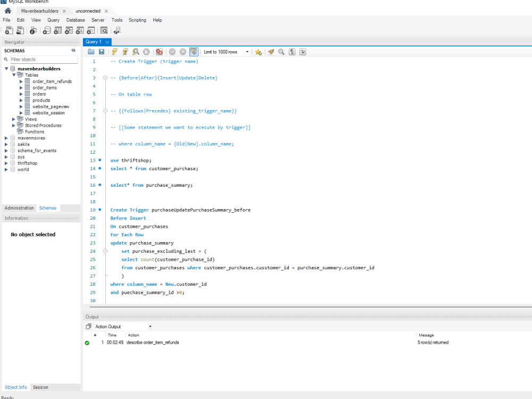Open the Tools menu
This screenshot has width=532, height=399.
pyautogui.click(x=117, y=20)
